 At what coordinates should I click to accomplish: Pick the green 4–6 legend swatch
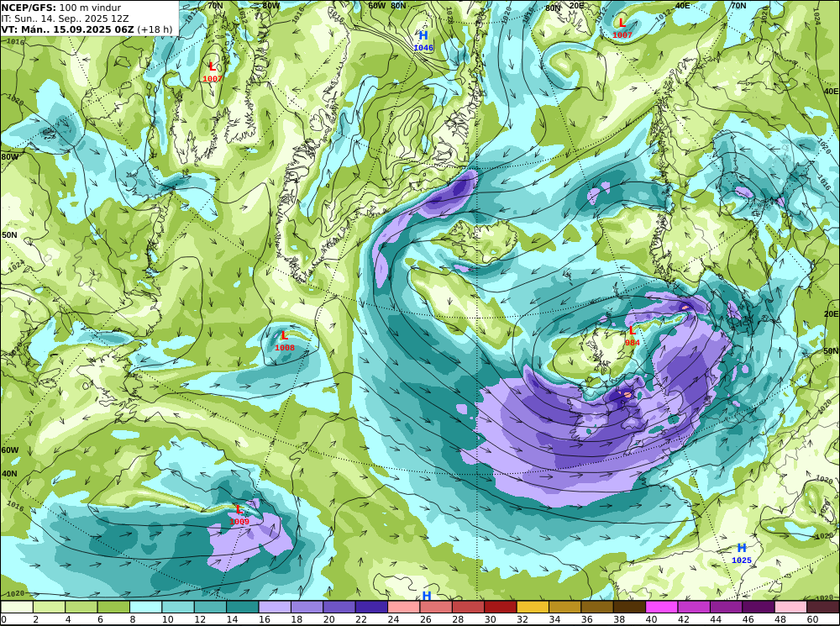[81, 607]
